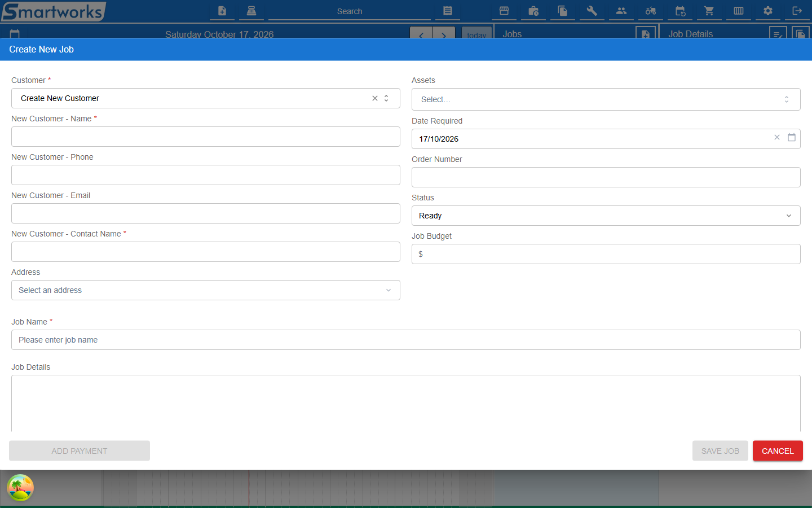
Task: Focus the Job Name input
Action: coord(406,340)
